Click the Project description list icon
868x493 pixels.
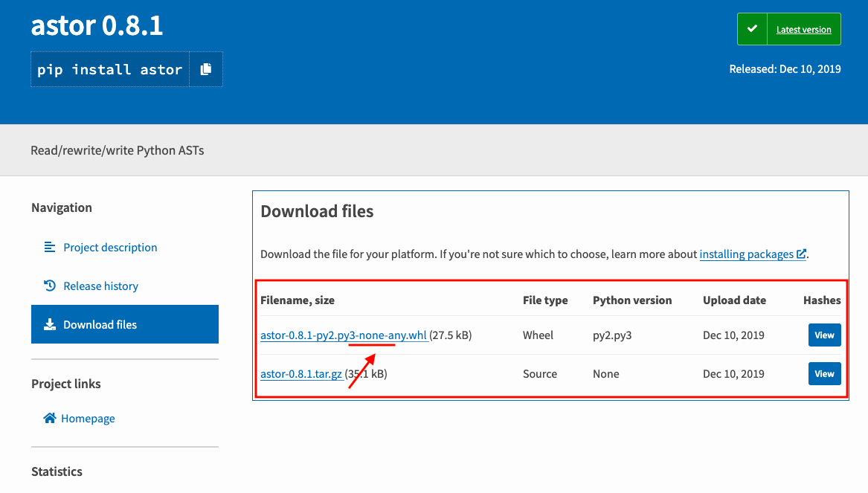coord(50,247)
